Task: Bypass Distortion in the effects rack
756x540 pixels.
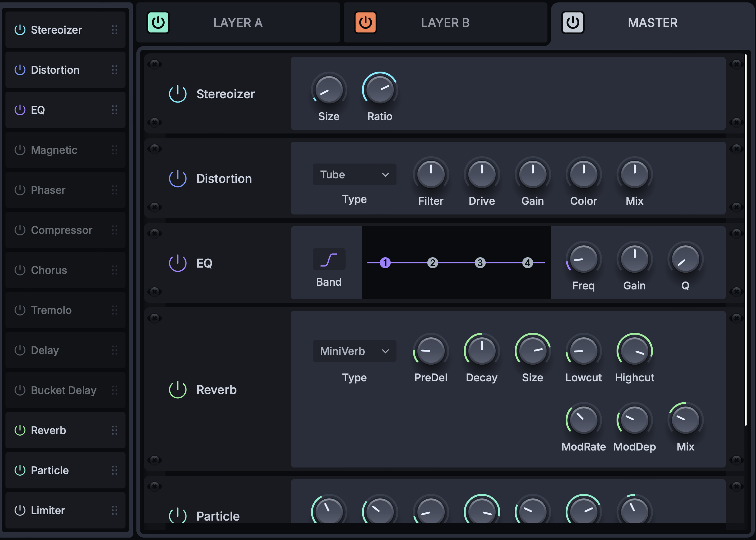Action: tap(178, 179)
